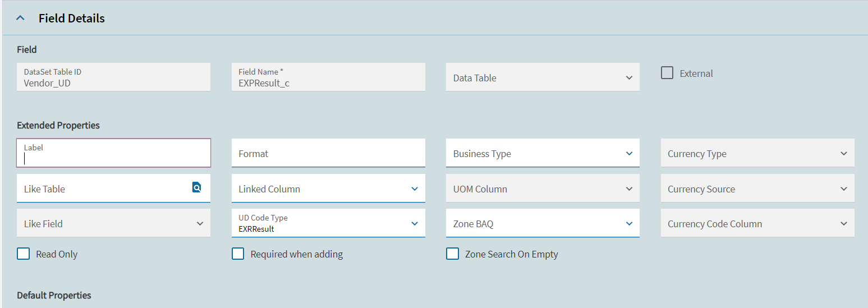Focus the Like Table input field
868x308 pixels.
(x=104, y=189)
